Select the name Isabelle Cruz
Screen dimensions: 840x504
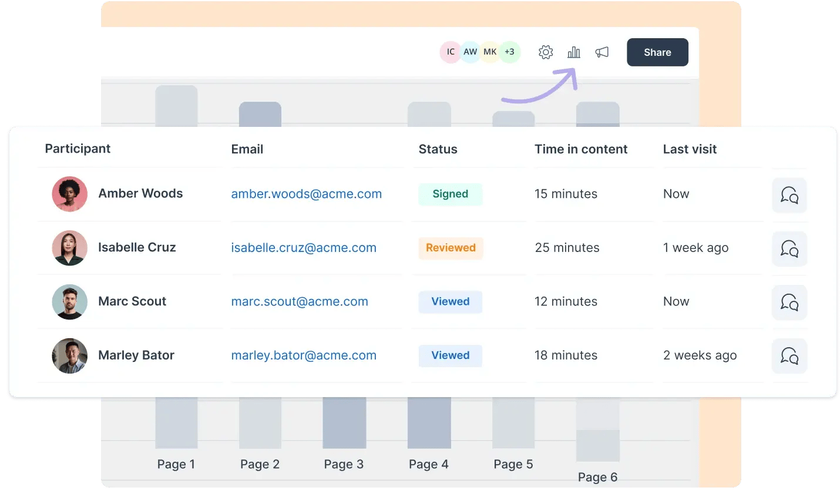click(x=137, y=247)
